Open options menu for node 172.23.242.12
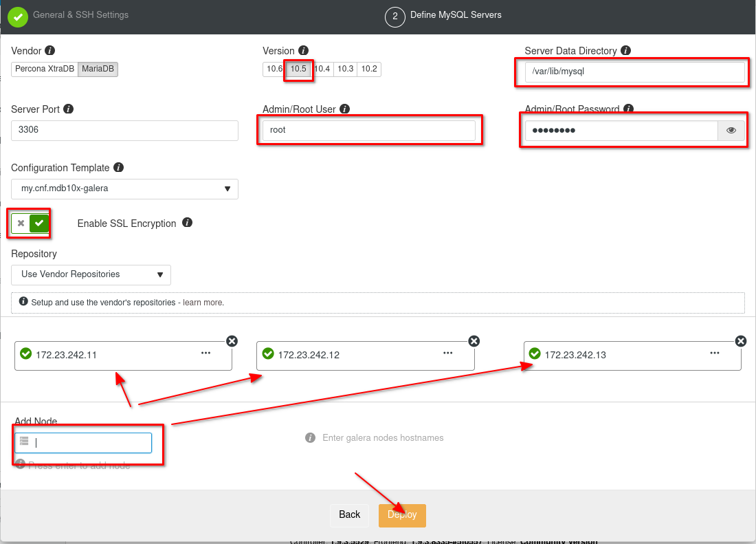756x544 pixels. coord(447,353)
